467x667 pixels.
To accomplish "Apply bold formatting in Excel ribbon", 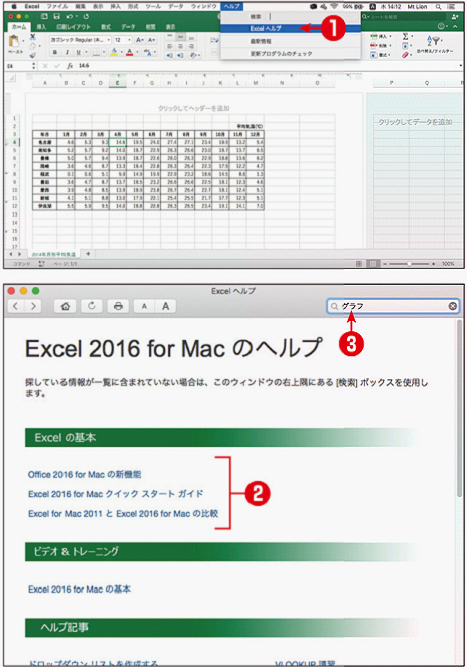I will tap(55, 52).
